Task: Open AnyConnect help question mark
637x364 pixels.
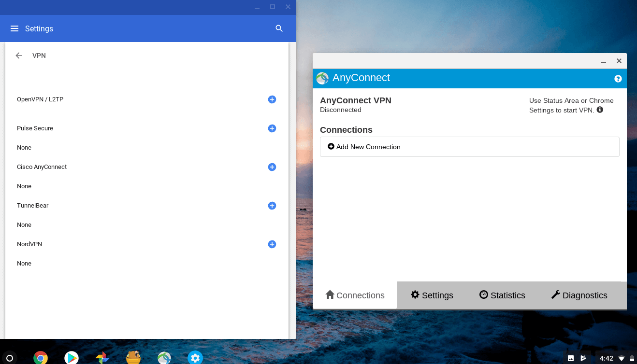Action: 618,79
